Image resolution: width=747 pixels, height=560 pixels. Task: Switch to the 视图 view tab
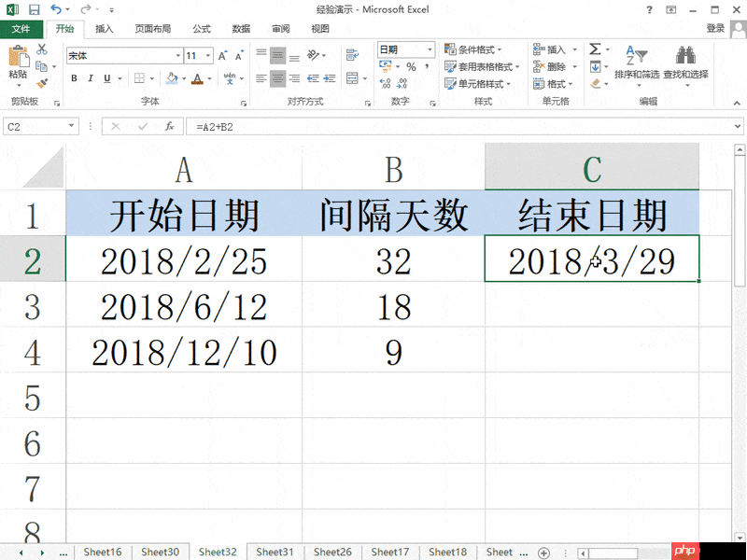pos(320,29)
